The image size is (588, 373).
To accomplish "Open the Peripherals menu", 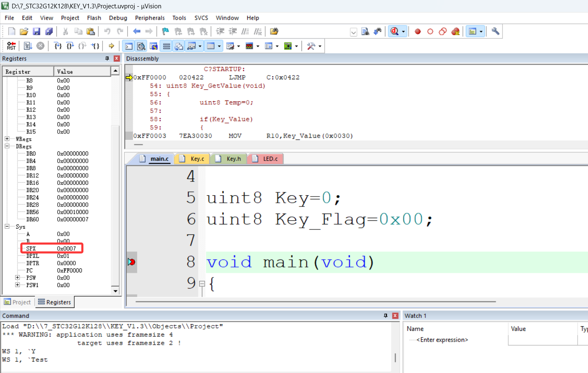I will click(x=150, y=18).
